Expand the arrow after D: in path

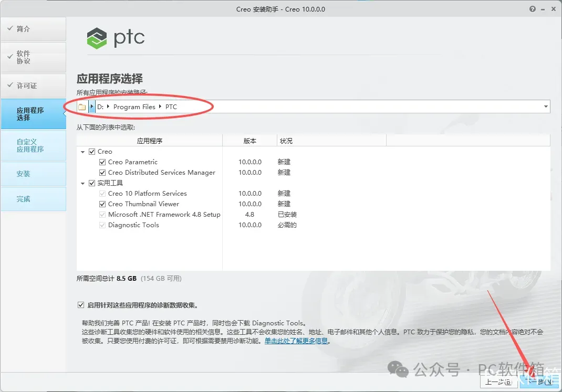[x=108, y=107]
